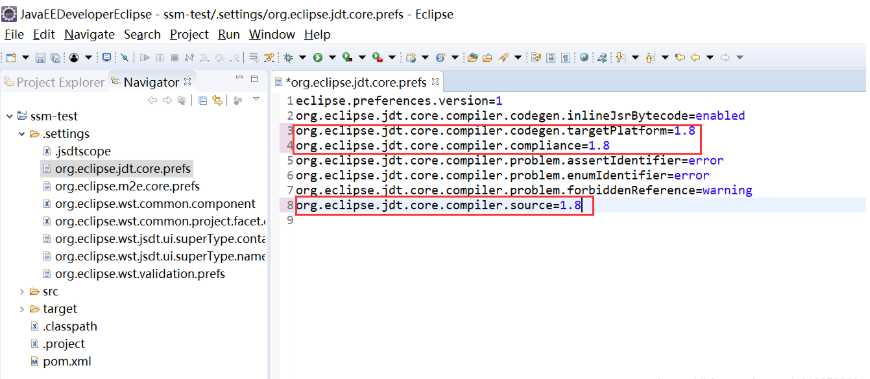Click the Debug bug icon
Viewport: 870px width, 379px height.
point(288,57)
